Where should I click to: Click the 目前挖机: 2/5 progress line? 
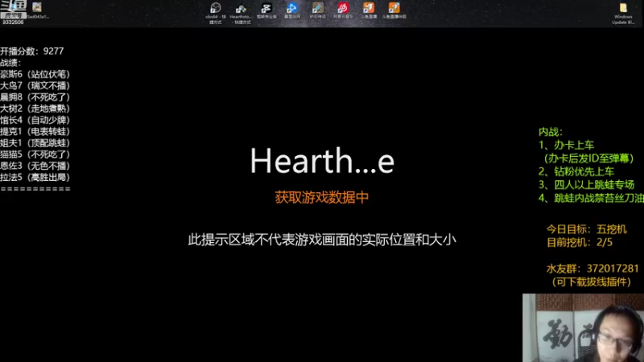point(580,242)
